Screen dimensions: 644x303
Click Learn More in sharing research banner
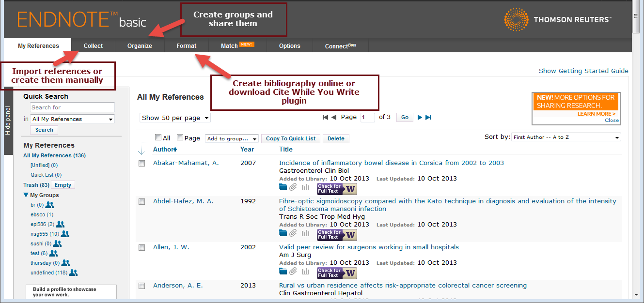[x=597, y=114]
